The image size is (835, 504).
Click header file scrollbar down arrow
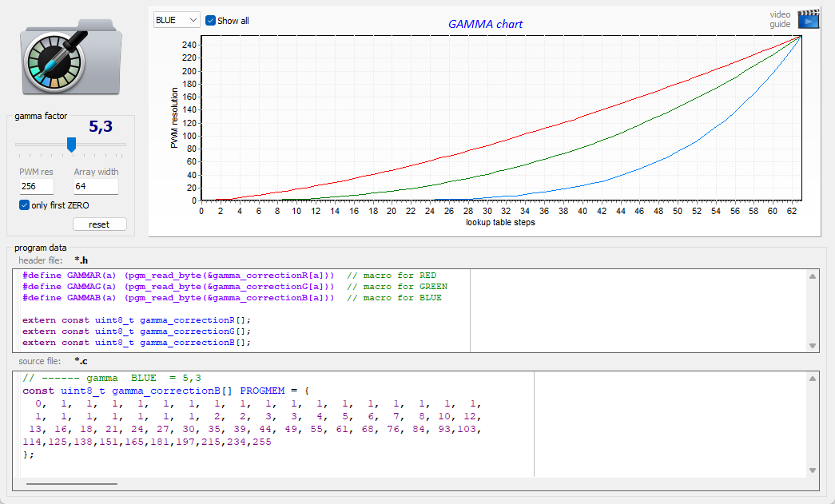pos(813,346)
